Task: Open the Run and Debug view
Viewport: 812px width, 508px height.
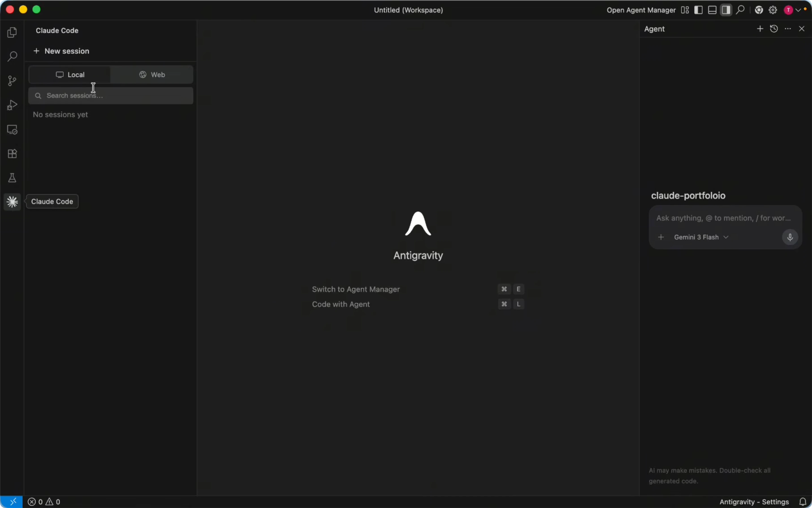Action: (12, 105)
